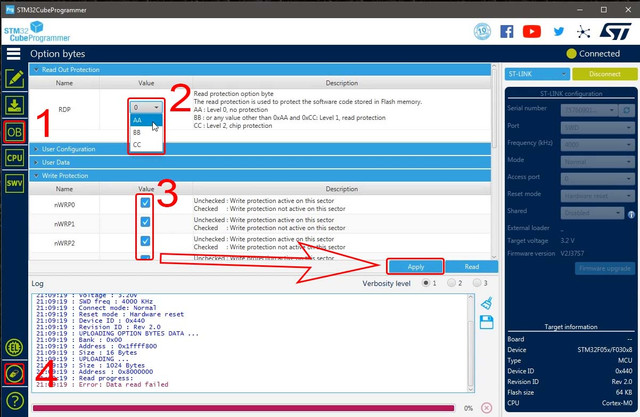The image size is (640, 417).
Task: Collapse the Write Protection section
Action: point(260,176)
